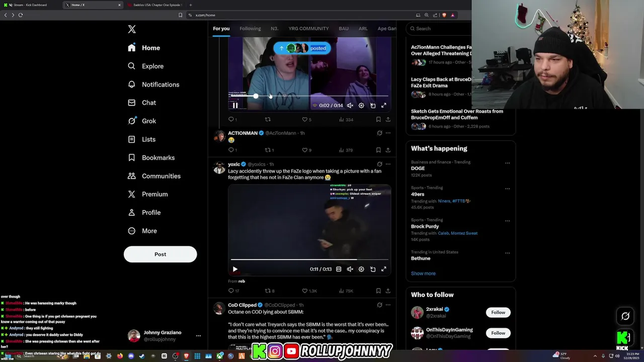Open more options on CoD Clipped post
This screenshot has height=362, width=644.
[388, 305]
